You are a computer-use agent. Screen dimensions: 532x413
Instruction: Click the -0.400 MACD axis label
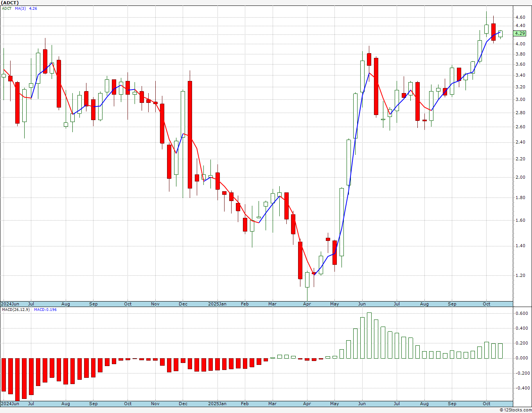tap(521, 388)
